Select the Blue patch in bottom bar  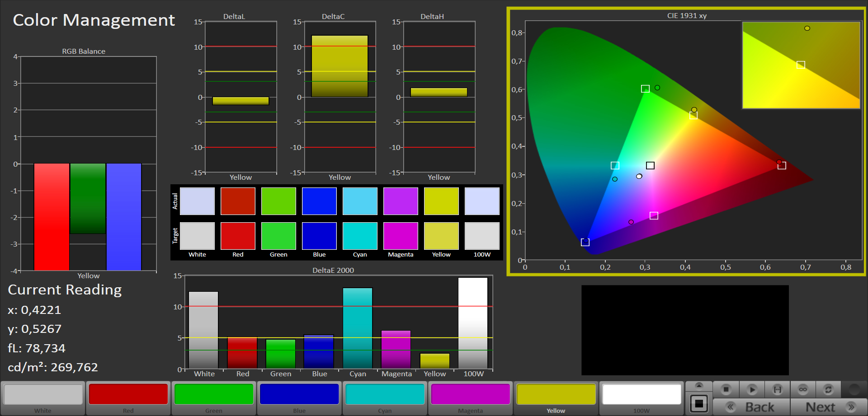[x=299, y=398]
